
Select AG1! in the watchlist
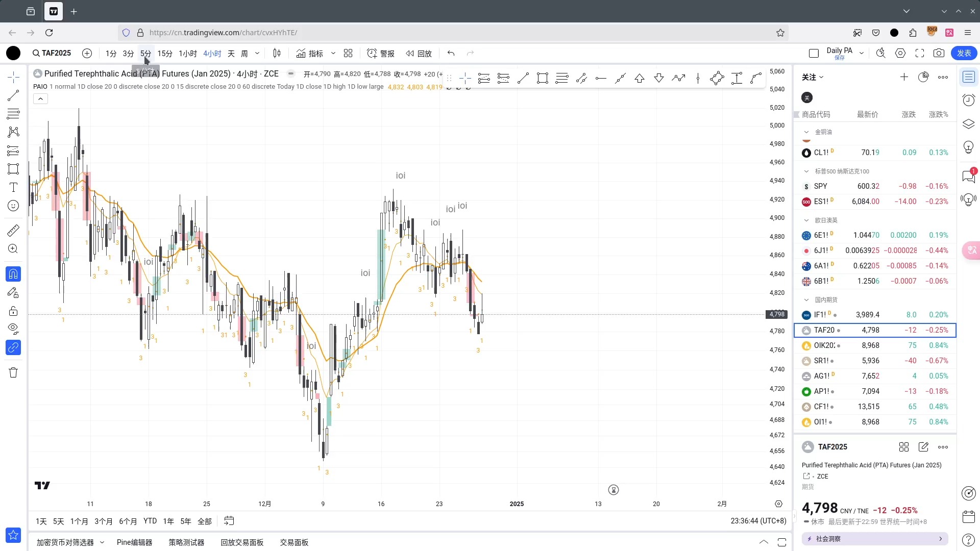coord(875,376)
